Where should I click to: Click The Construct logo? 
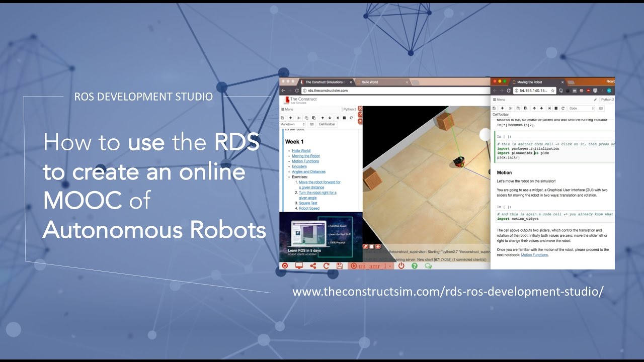(x=300, y=100)
